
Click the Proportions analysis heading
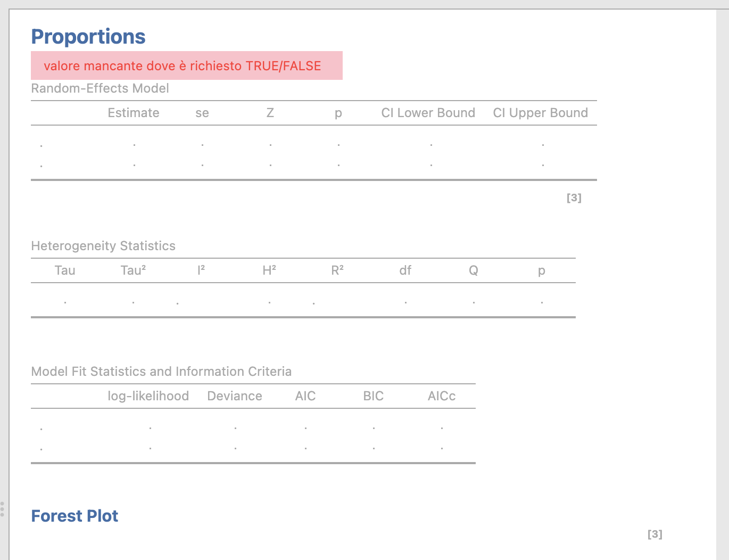(x=88, y=37)
